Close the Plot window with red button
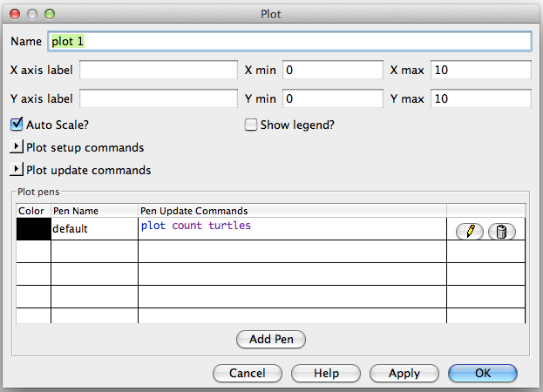This screenshot has height=392, width=543. point(15,14)
